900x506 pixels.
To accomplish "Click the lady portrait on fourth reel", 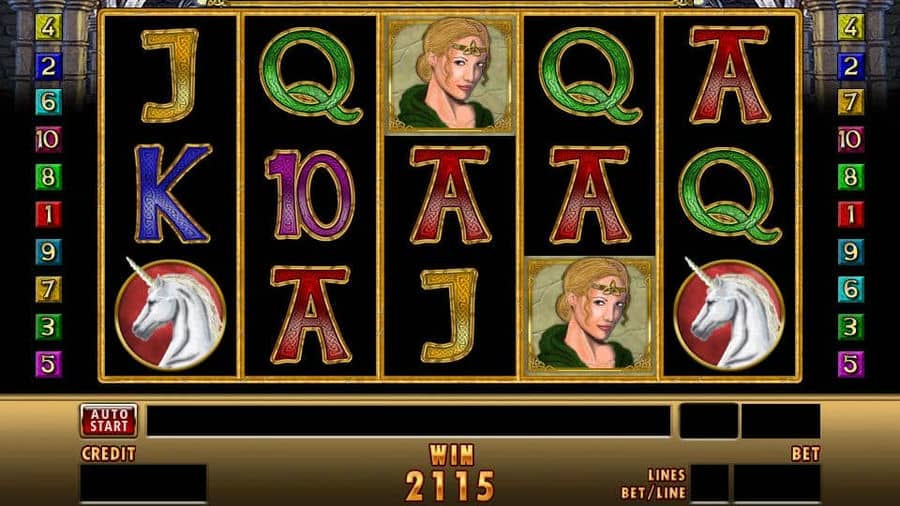I will (x=589, y=315).
